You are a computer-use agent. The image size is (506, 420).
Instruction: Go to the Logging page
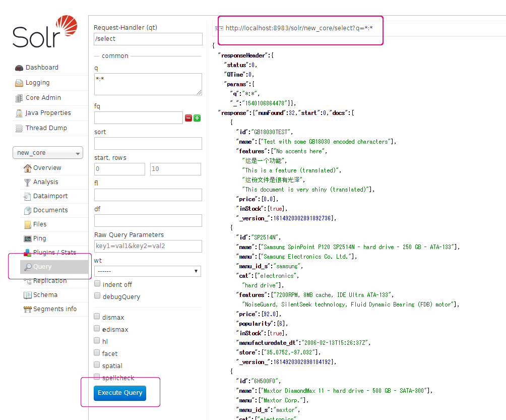pos(37,83)
